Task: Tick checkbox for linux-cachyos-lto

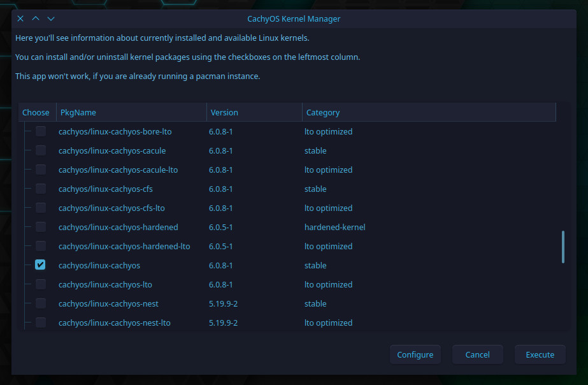Action: [41, 284]
